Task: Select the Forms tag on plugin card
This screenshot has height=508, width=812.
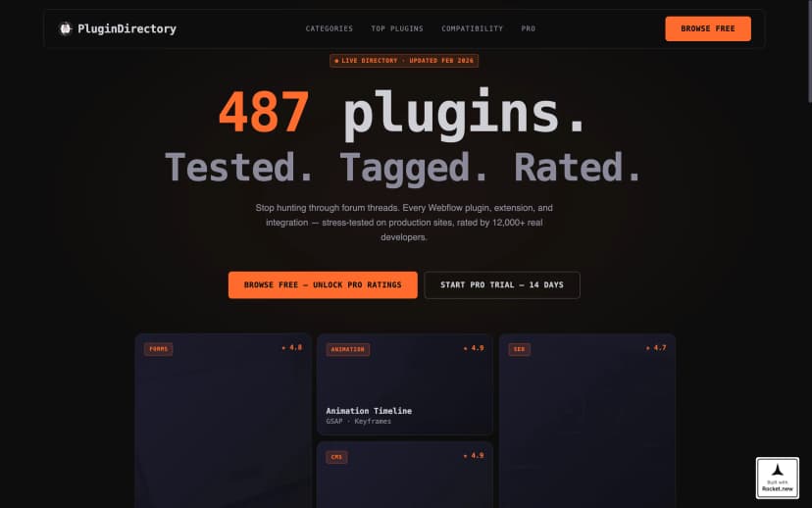Action: 159,349
